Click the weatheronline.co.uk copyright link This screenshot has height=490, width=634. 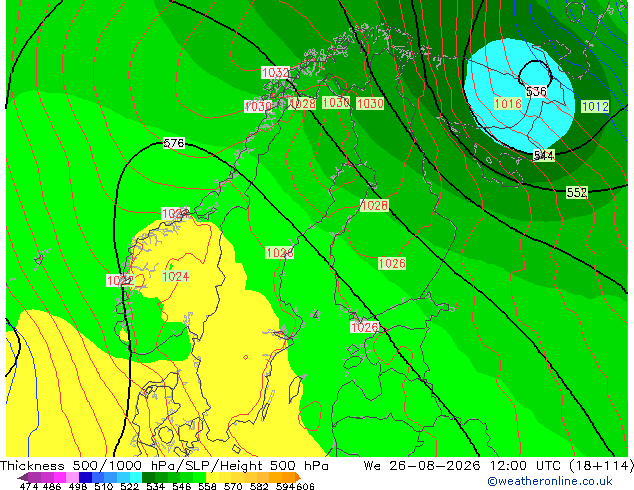[550, 481]
